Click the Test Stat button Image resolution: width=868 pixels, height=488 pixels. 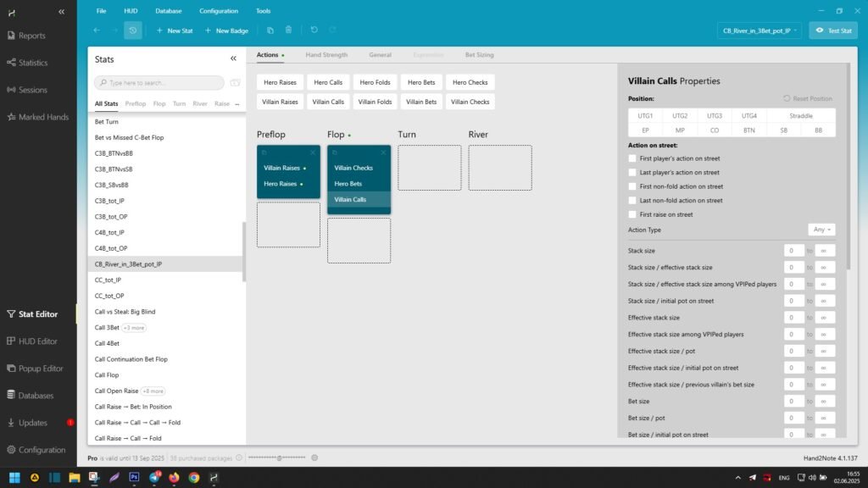(x=833, y=30)
